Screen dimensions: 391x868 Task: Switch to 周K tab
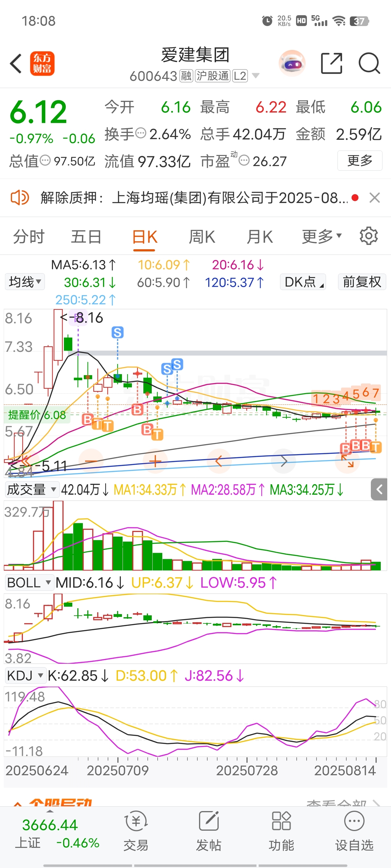click(202, 236)
